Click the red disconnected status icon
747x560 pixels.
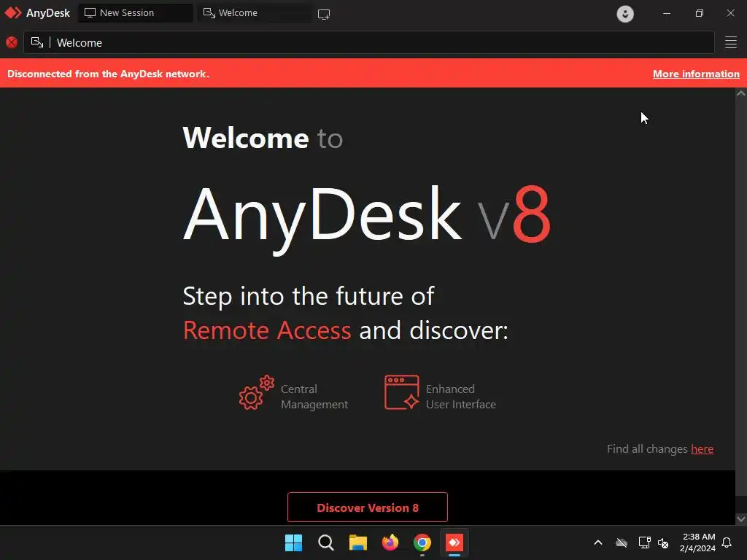[12, 42]
